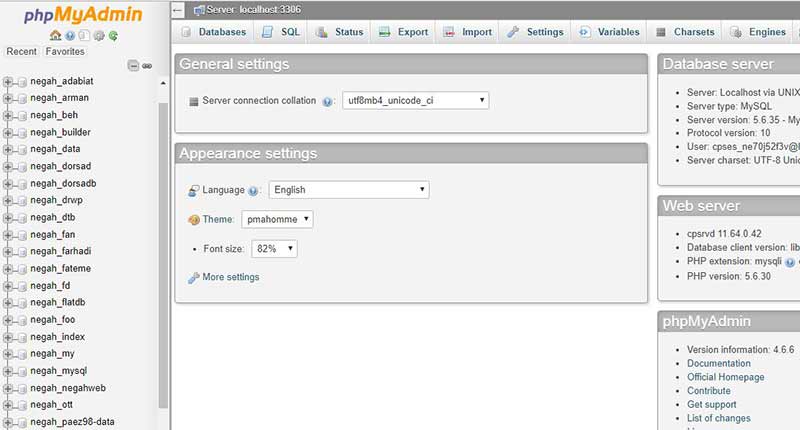The image size is (800, 430).
Task: Select the negah_dtb database
Action: click(53, 217)
